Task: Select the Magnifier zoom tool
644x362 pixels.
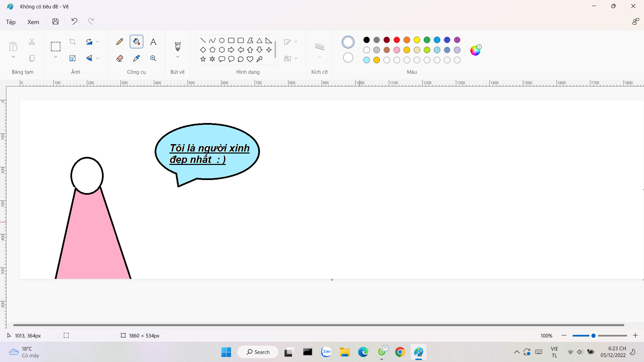Action: (153, 58)
